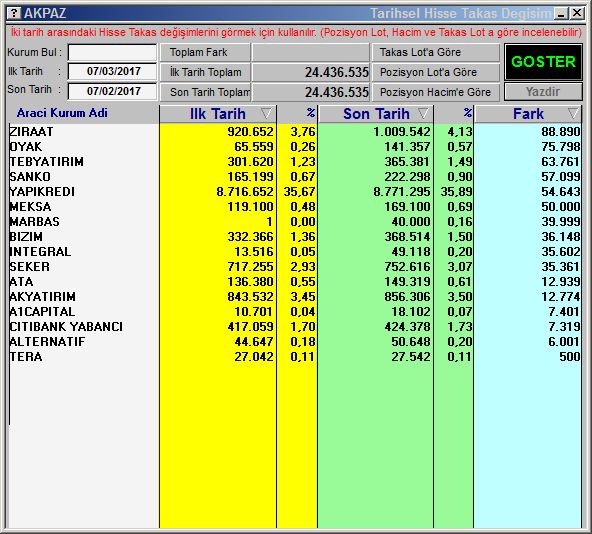Click the Son Tarih date field
The width and height of the screenshot is (592, 534).
tap(113, 91)
